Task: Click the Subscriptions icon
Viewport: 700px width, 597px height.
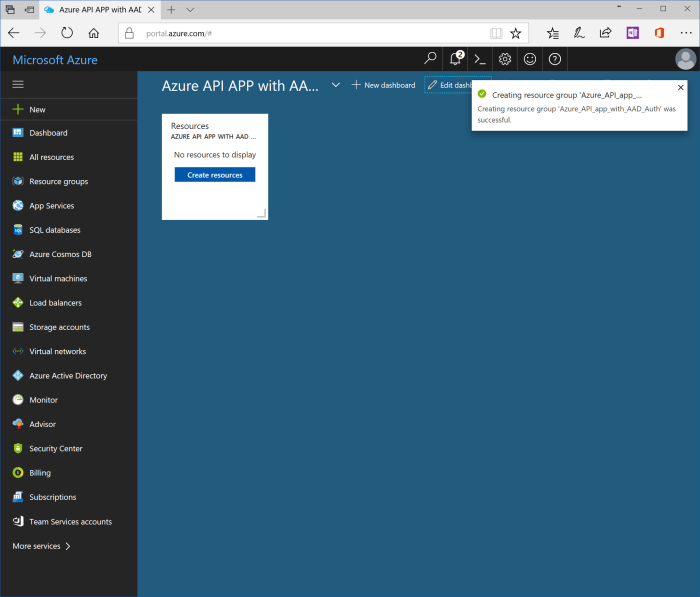Action: coord(18,497)
